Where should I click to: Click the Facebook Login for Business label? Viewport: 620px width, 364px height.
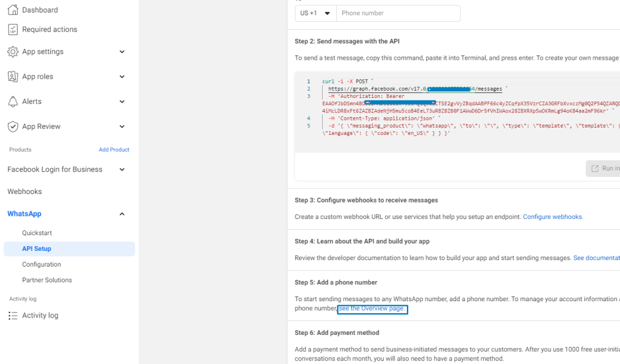click(x=55, y=169)
